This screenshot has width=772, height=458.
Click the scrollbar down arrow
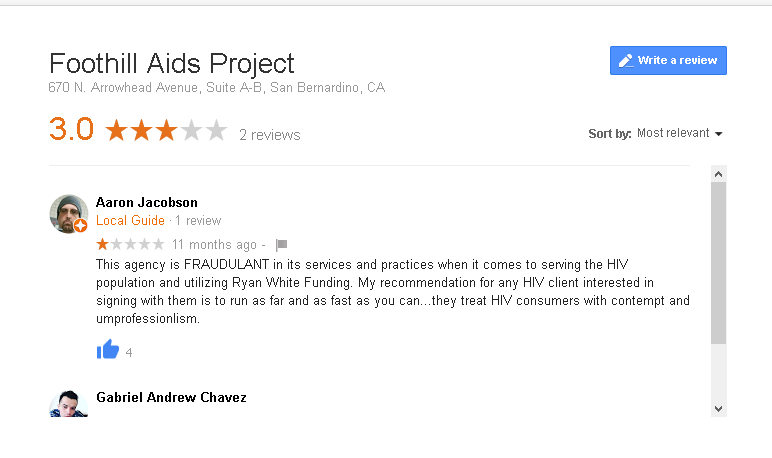pyautogui.click(x=718, y=409)
